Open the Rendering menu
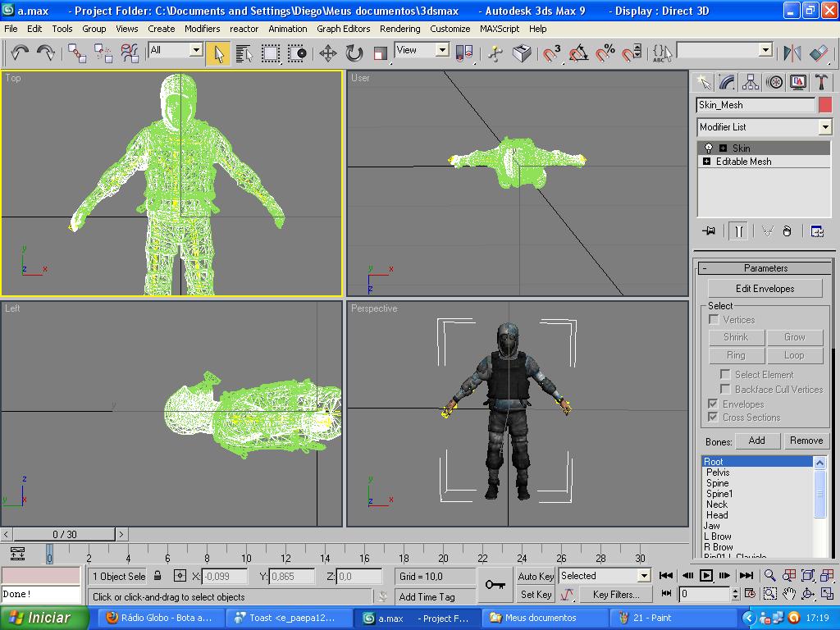Screen dimensions: 840x630 (399, 29)
